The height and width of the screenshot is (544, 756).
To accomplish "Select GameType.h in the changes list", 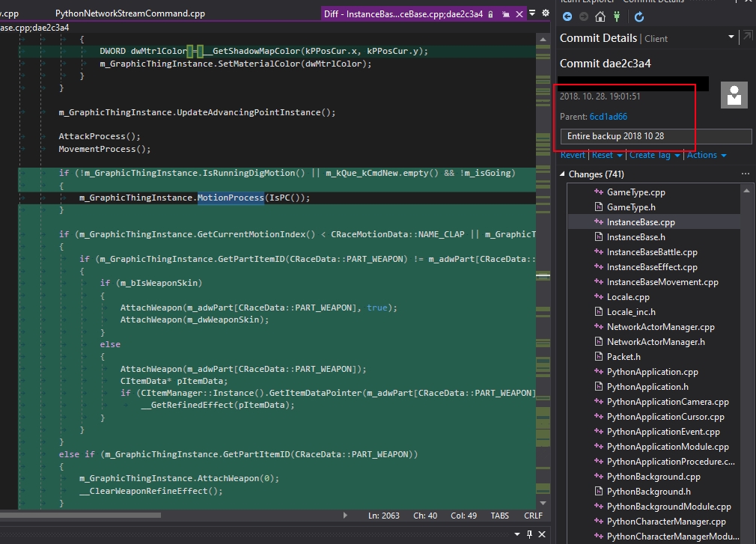I will (x=631, y=207).
